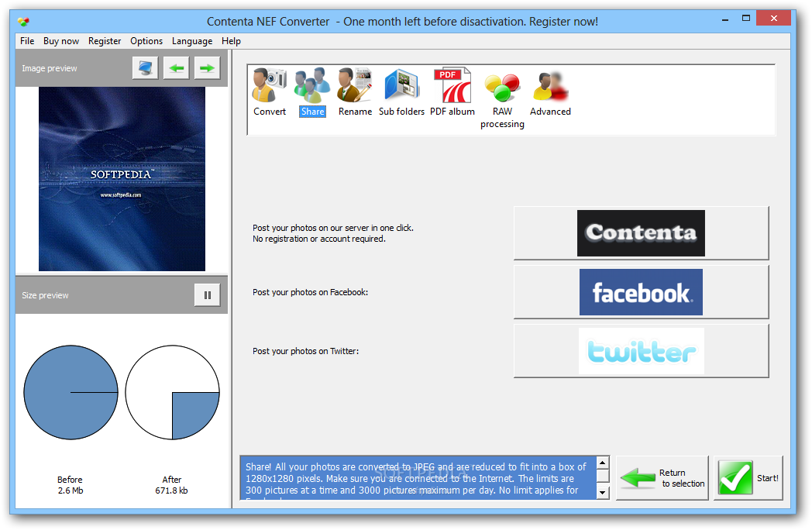Pause the size preview
Screen dimensions: 812x530
pos(207,295)
